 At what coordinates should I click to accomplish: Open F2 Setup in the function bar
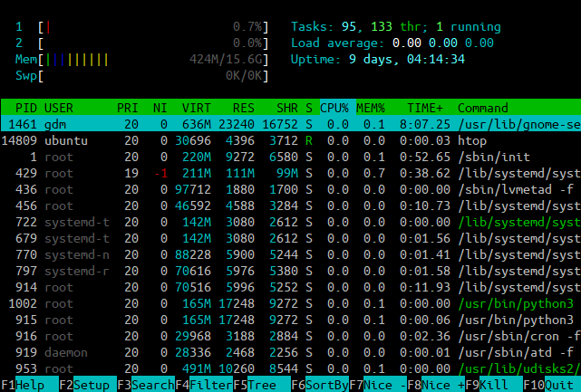coord(88,385)
